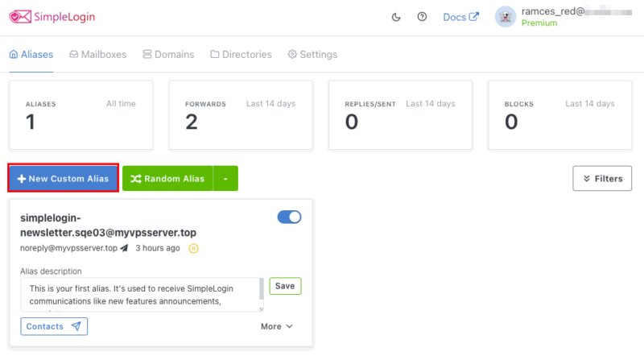This screenshot has width=644, height=356.
Task: Open the Docs external link
Action: 460,17
